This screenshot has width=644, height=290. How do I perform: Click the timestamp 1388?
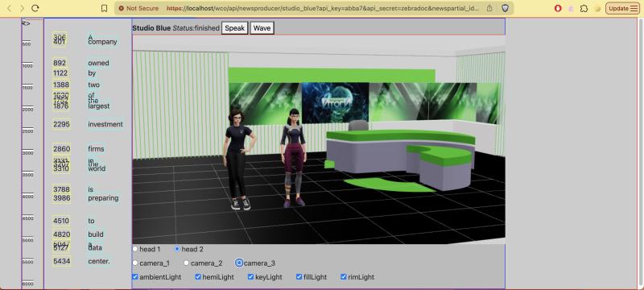click(x=61, y=85)
